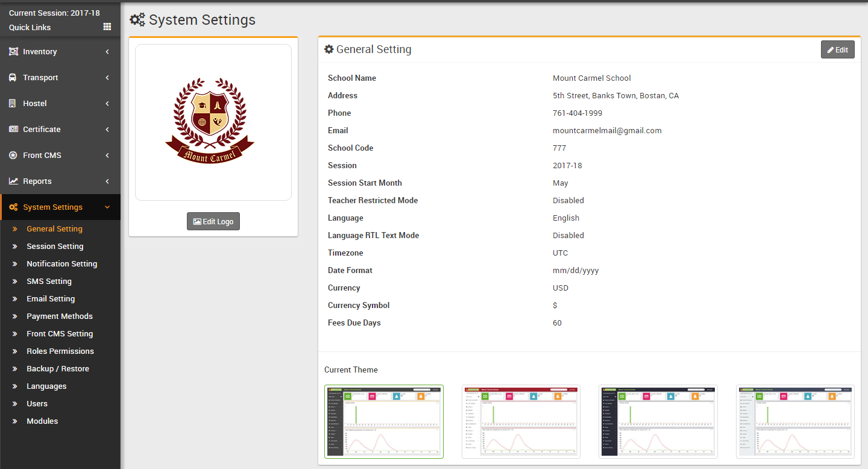Click the Inventory icon in sidebar
The image size is (868, 469).
click(13, 52)
